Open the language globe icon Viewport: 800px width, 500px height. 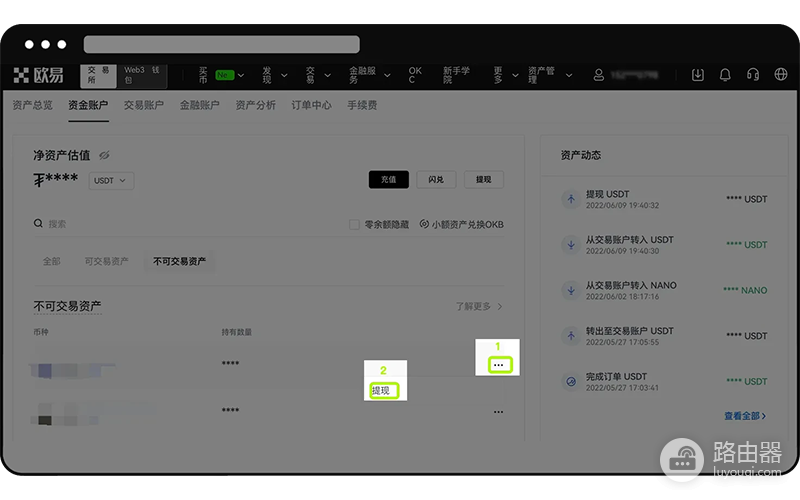tap(781, 74)
